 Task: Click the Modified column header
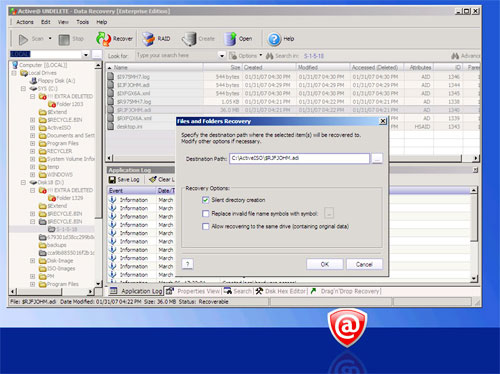(323, 67)
